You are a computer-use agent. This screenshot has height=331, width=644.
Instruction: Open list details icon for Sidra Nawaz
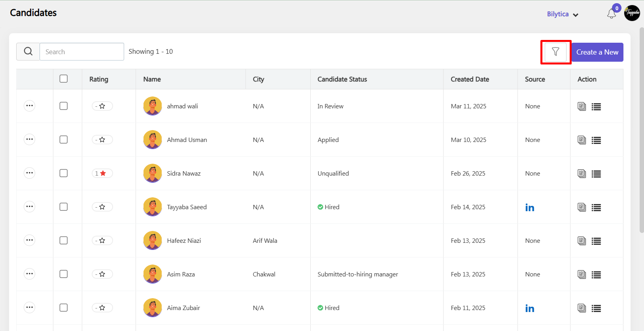tap(596, 174)
